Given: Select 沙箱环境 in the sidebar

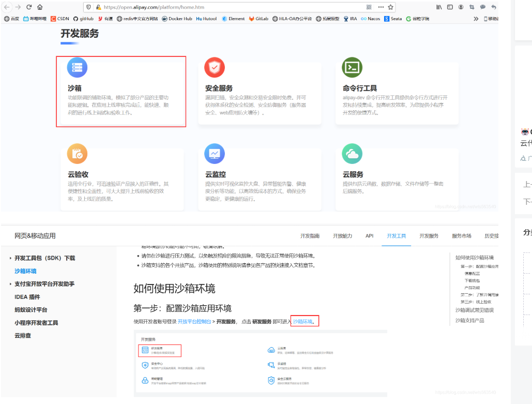Looking at the screenshot, I should pos(25,271).
